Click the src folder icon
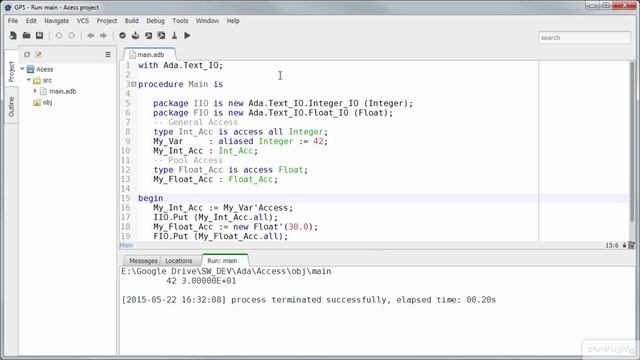This screenshot has width=640, height=360. [x=37, y=80]
